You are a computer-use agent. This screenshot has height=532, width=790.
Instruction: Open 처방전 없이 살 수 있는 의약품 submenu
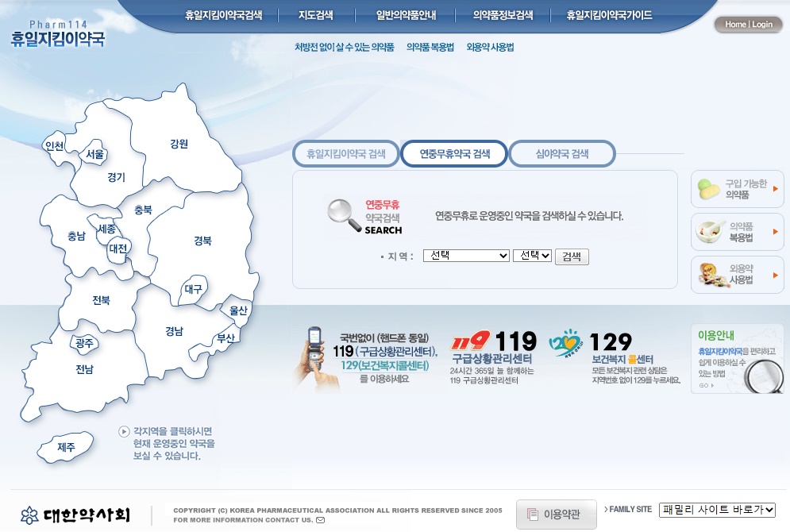pos(344,48)
